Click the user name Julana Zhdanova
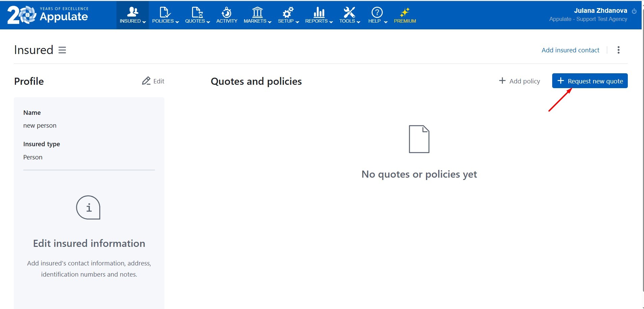Screen dimensions: 644x309 [600, 10]
